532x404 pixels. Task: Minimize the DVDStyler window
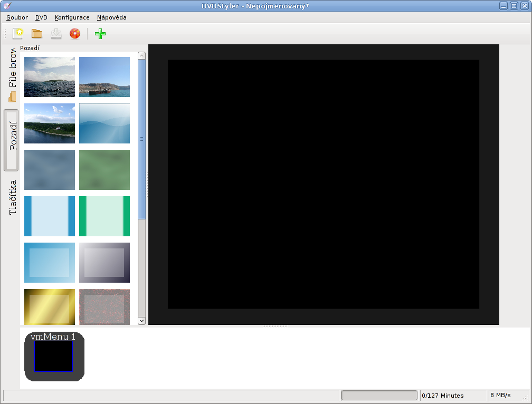(x=504, y=6)
